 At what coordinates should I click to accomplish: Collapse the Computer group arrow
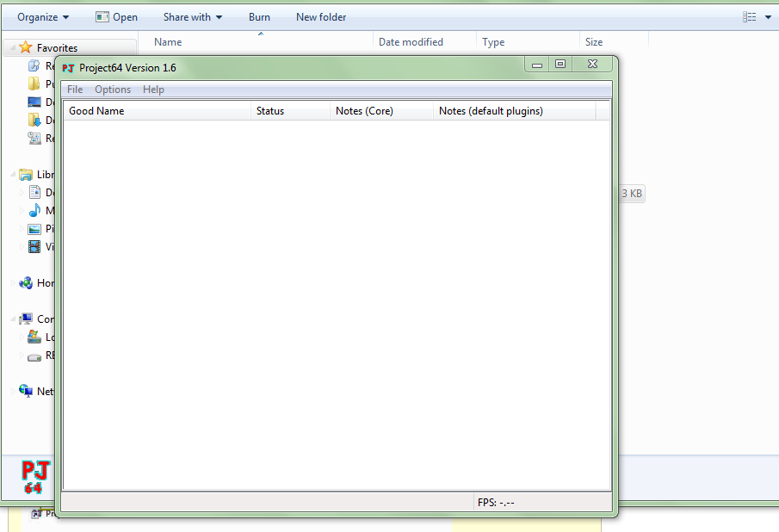tap(13, 319)
